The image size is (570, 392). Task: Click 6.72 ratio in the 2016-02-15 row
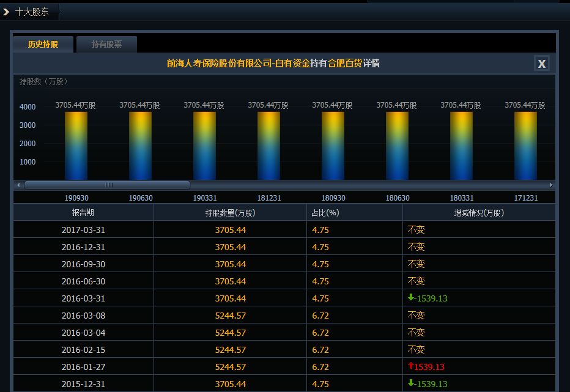(x=320, y=350)
